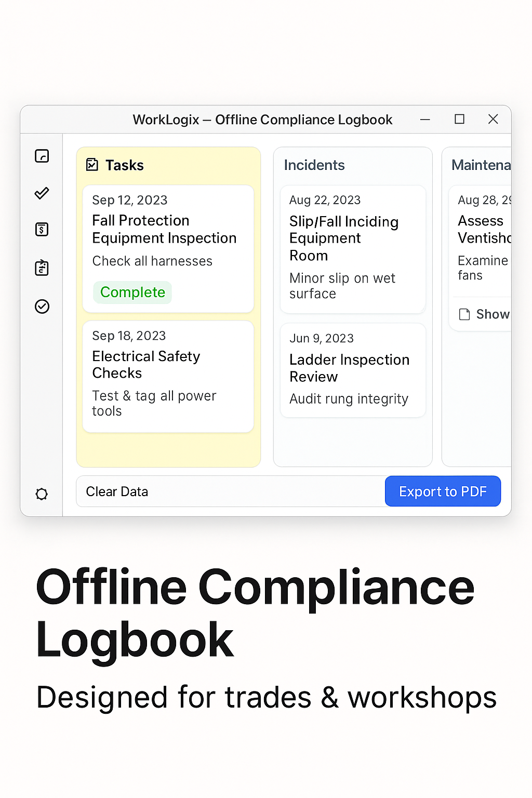Viewport: 532px width, 798px height.
Task: Open Ladder Inspection Review card
Action: (353, 370)
